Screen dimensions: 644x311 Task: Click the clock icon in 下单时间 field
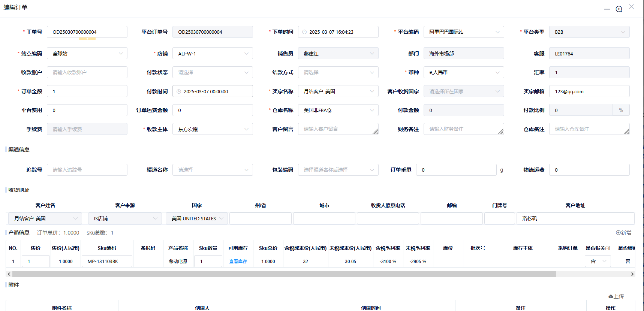click(x=304, y=32)
